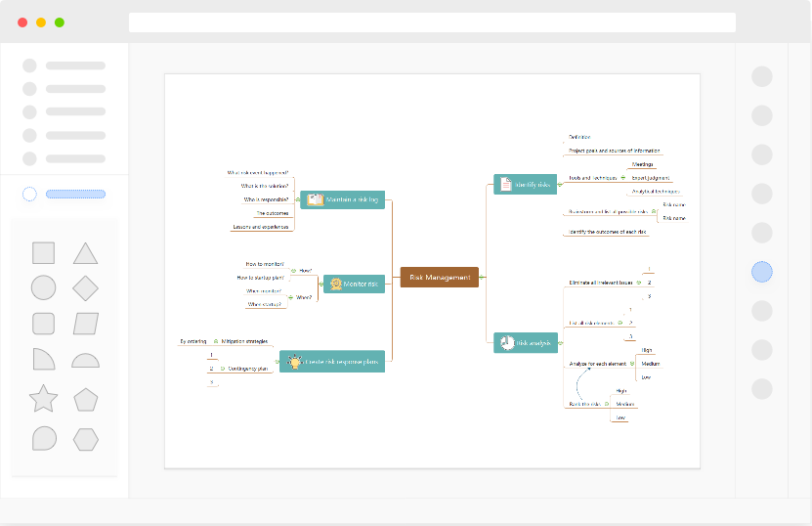812x526 pixels.
Task: Click the top circle button in right panel
Action: 762,76
